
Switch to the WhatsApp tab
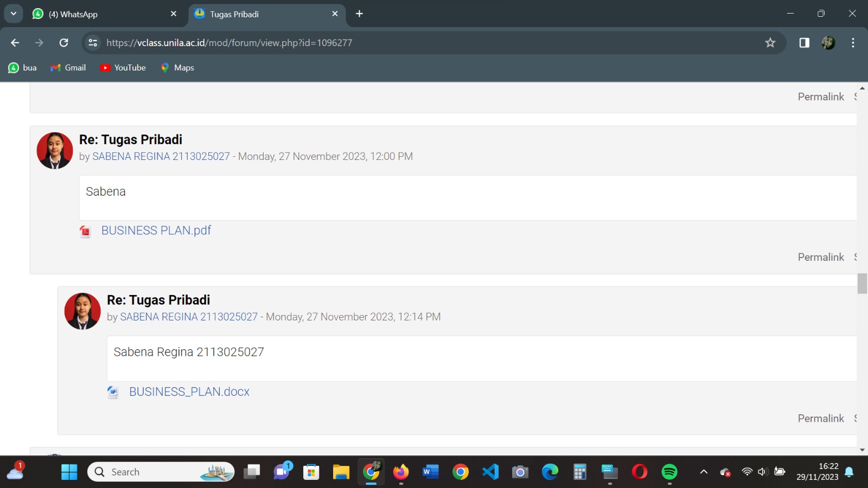click(x=103, y=14)
